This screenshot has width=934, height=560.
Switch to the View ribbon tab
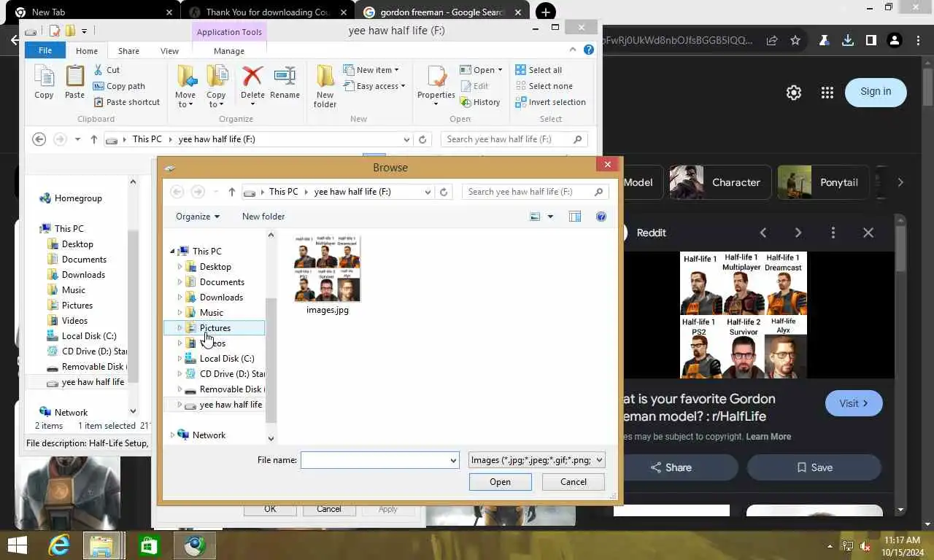pyautogui.click(x=169, y=51)
